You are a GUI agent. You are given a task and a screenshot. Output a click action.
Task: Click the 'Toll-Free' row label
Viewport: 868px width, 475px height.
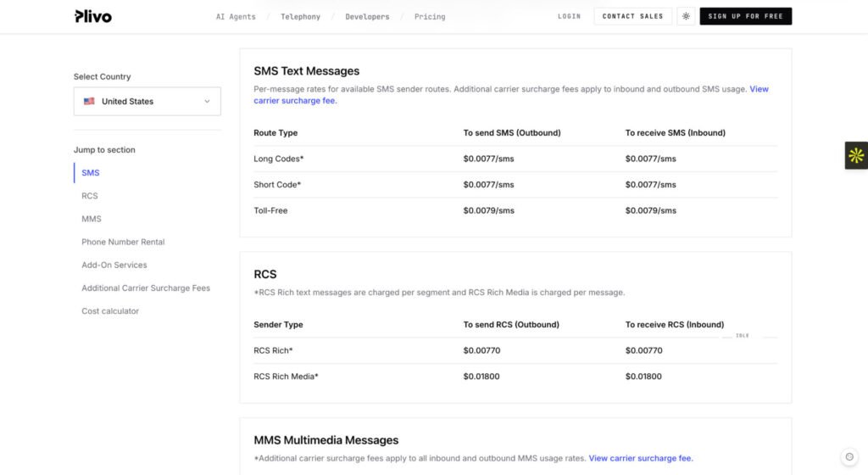[x=270, y=211]
